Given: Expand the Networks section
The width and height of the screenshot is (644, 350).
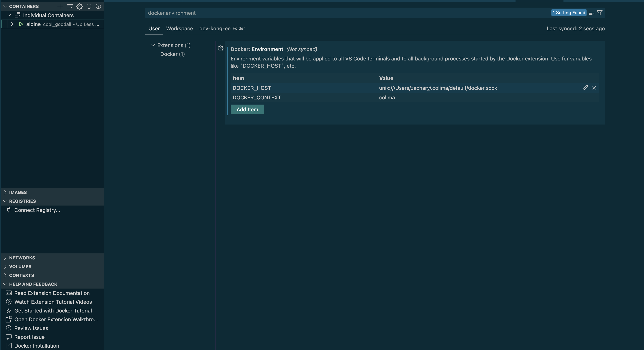Looking at the screenshot, I should click(5, 258).
